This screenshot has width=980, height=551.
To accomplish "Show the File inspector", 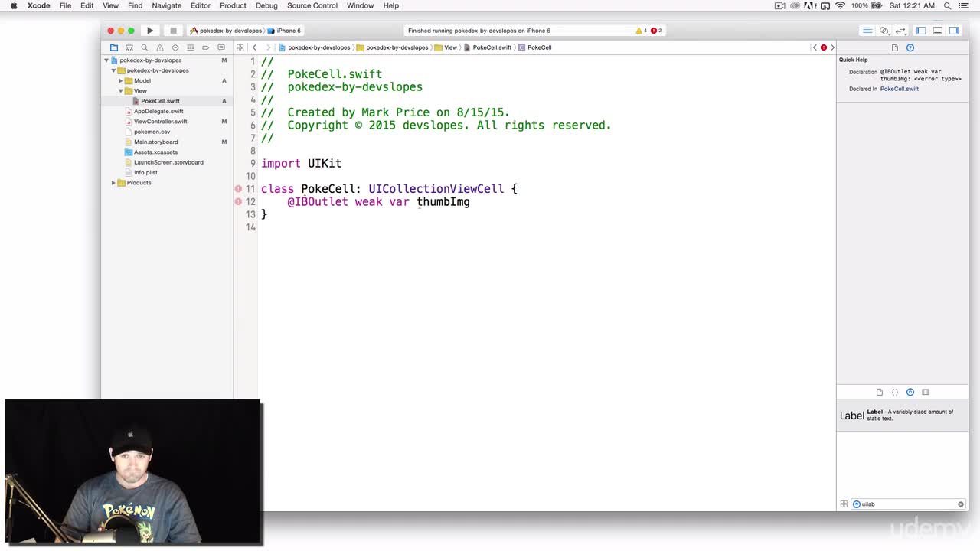I will (x=894, y=47).
